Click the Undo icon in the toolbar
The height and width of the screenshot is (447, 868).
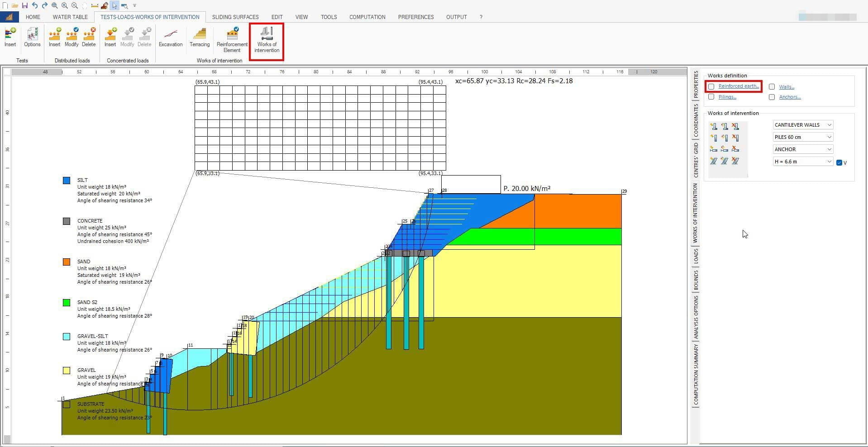point(34,5)
